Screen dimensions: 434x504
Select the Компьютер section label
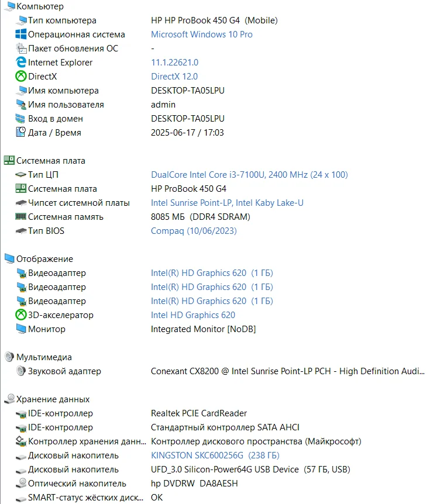[x=40, y=6]
